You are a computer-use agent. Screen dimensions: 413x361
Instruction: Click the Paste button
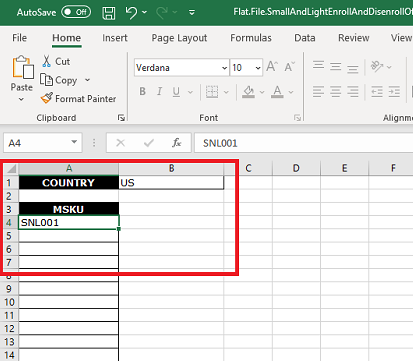point(22,73)
